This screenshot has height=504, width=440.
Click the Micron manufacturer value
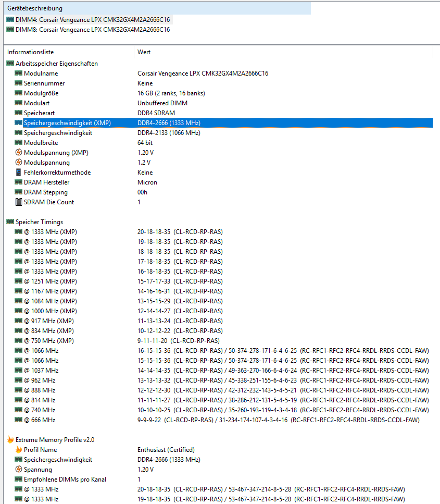point(147,182)
